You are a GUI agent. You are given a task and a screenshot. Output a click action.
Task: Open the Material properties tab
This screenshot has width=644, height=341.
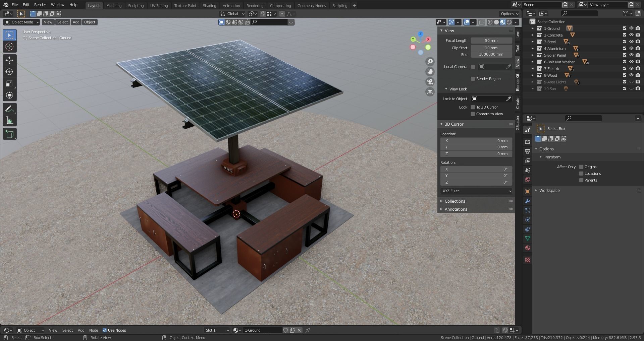(x=528, y=248)
